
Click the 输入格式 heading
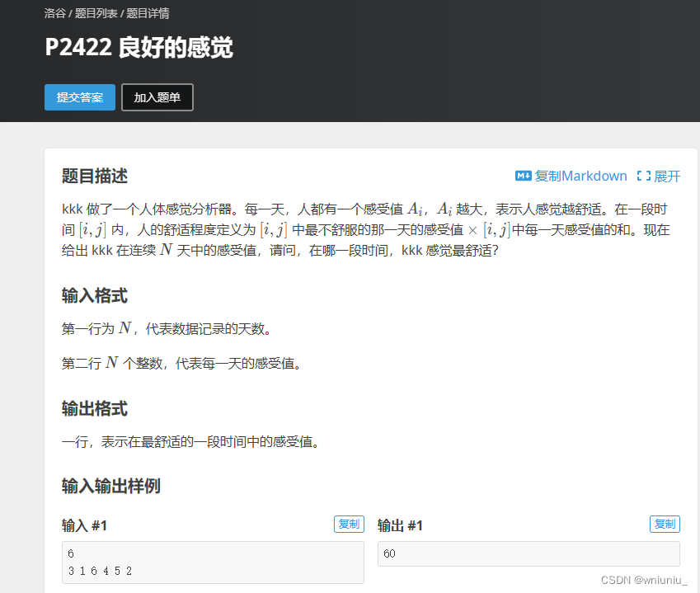(95, 295)
